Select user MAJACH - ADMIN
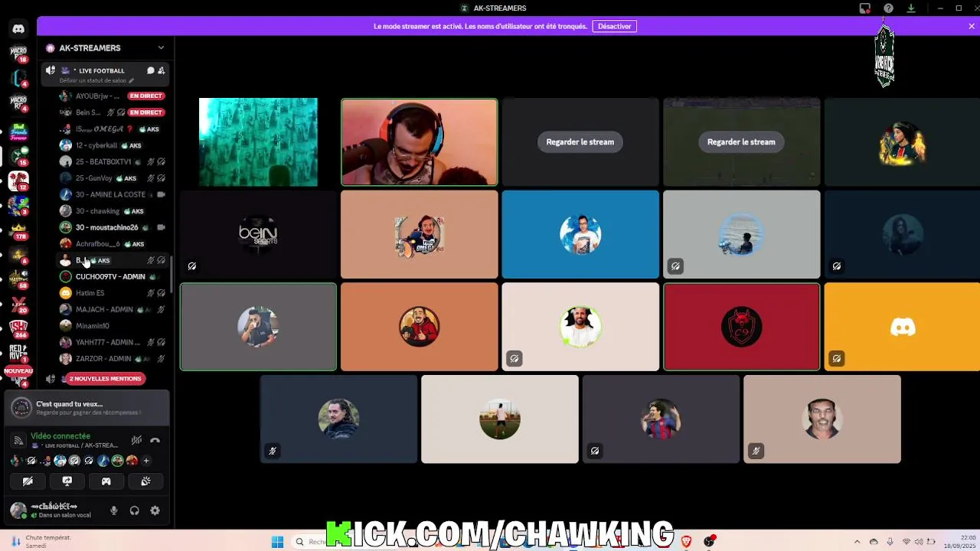 pyautogui.click(x=113, y=309)
